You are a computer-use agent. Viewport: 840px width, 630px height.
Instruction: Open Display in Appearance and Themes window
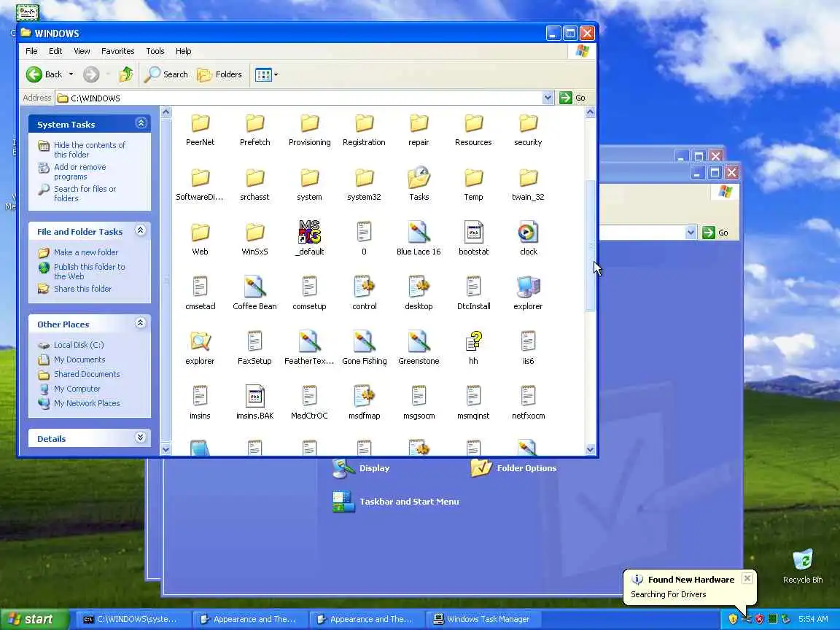pos(360,467)
